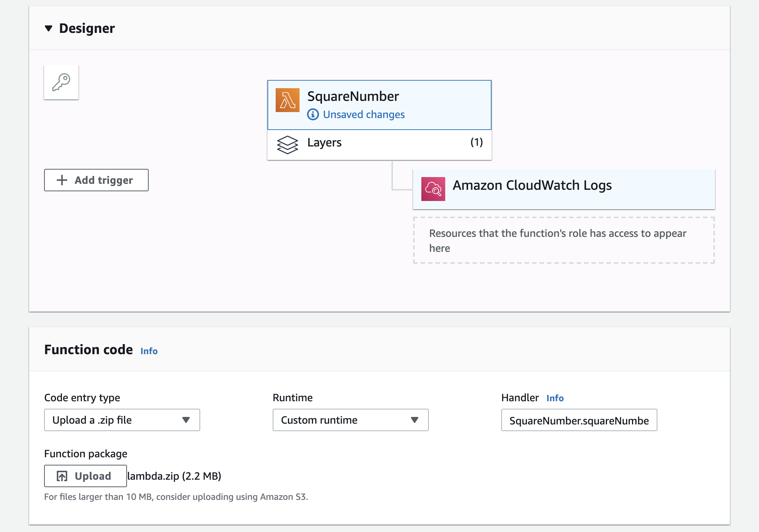759x532 pixels.
Task: Open the Function code Info link
Action: coord(149,351)
